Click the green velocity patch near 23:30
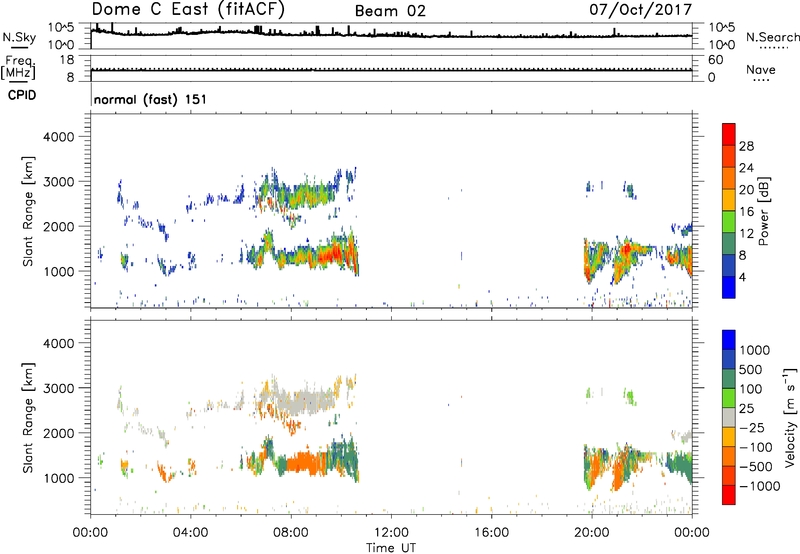 [x=681, y=465]
